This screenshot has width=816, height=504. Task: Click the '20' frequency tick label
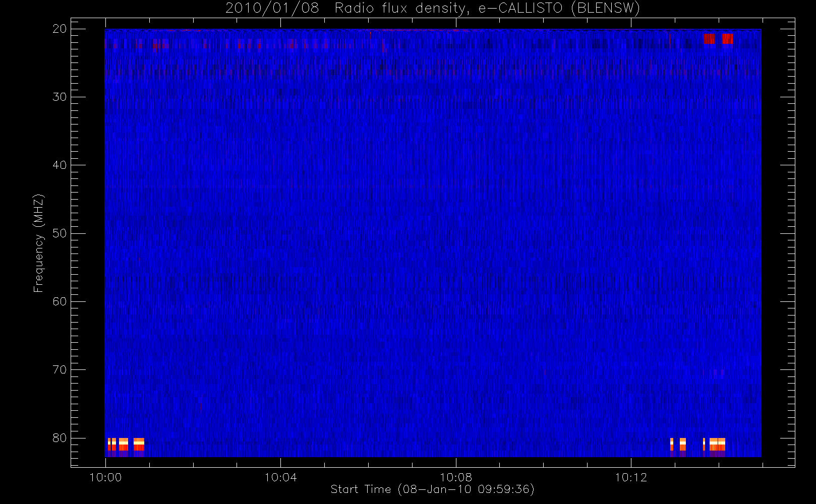(60, 29)
